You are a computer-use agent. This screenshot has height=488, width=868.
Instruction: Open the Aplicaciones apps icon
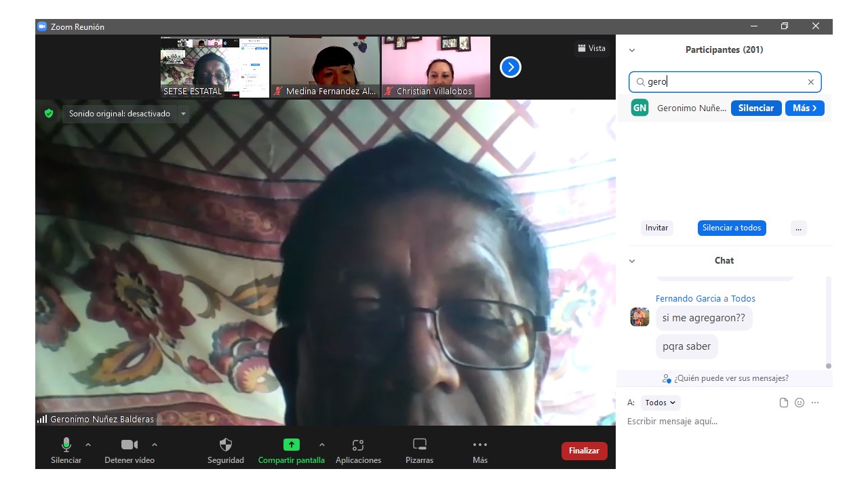click(x=358, y=445)
